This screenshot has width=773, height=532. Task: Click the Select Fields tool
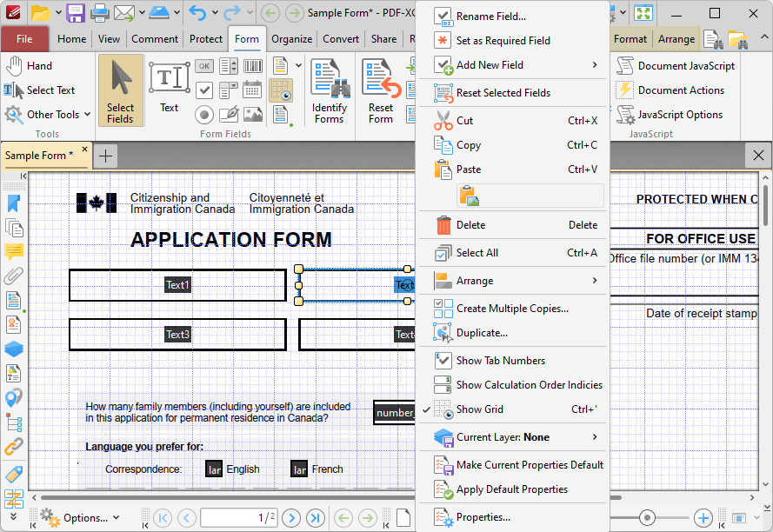tap(120, 90)
